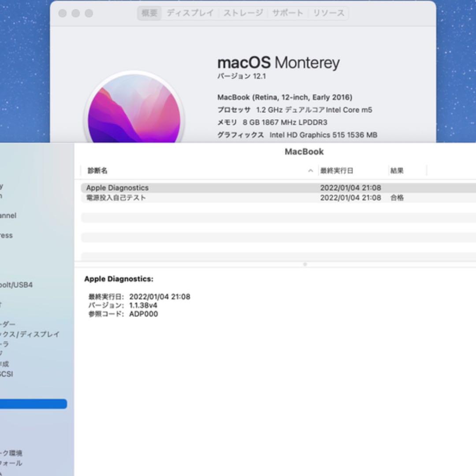Click the バージョン 1.1.38v4 value
476x476 pixels.
143,305
